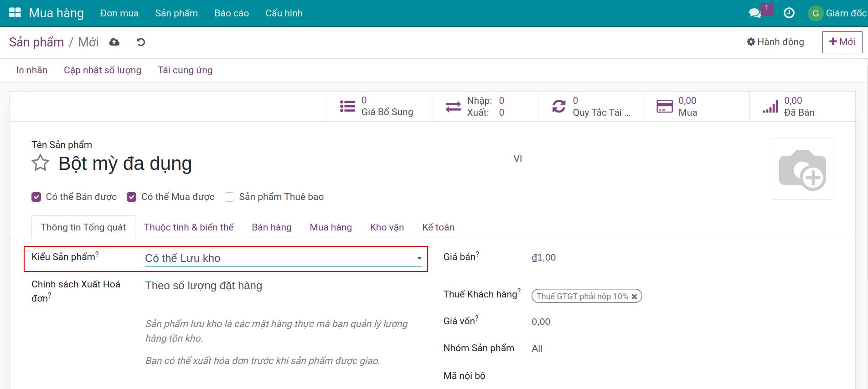Click the Mới new record button
This screenshot has width=868, height=389.
coord(842,42)
